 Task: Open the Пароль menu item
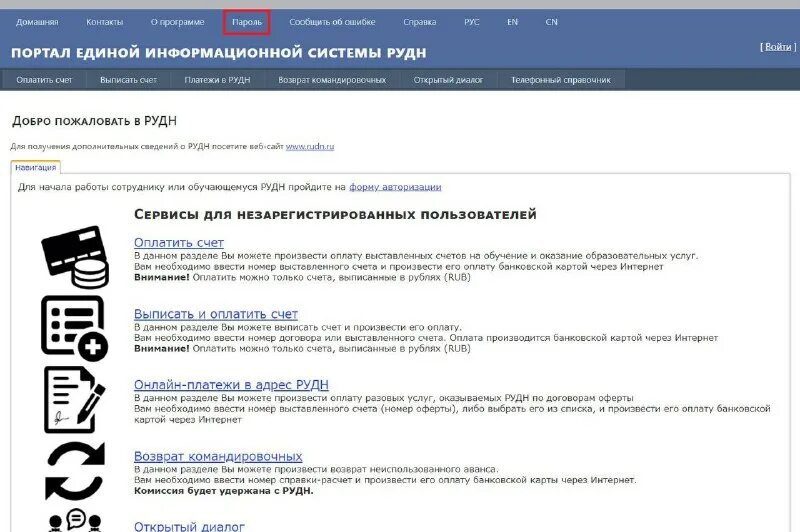247,22
